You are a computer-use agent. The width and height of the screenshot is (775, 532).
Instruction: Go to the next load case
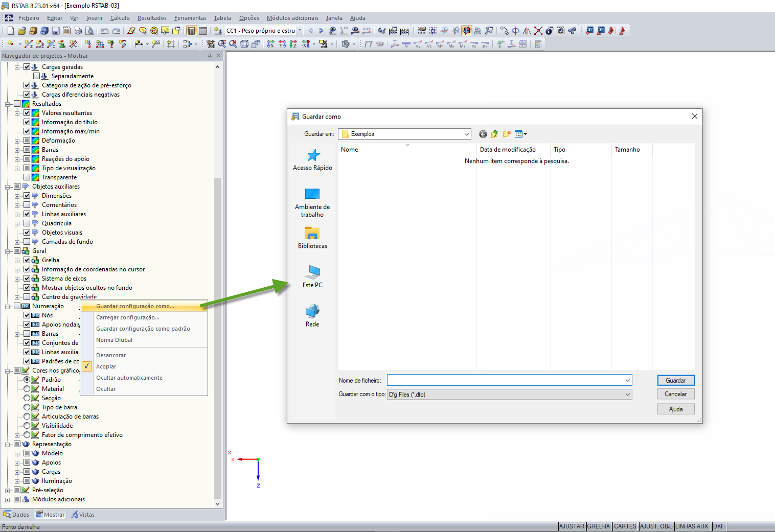click(x=321, y=31)
